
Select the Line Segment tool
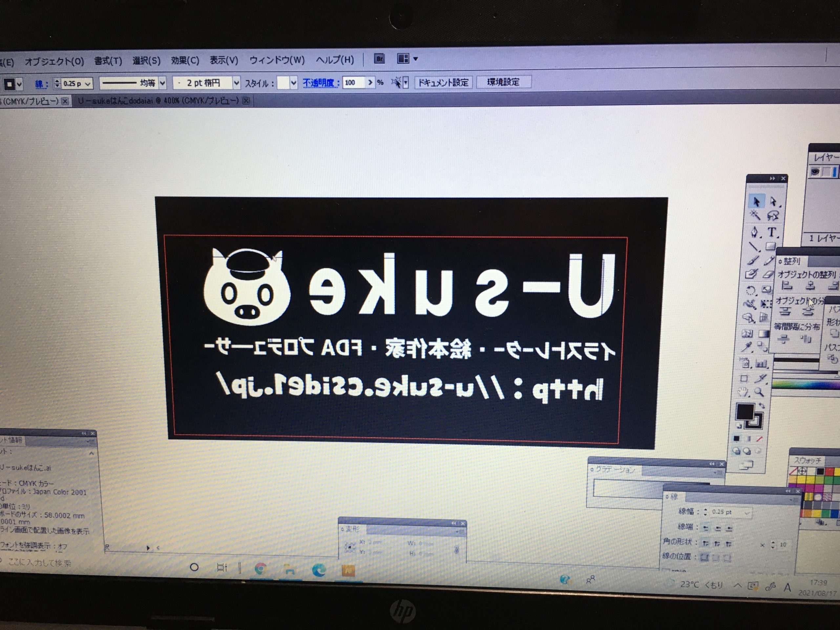(754, 246)
